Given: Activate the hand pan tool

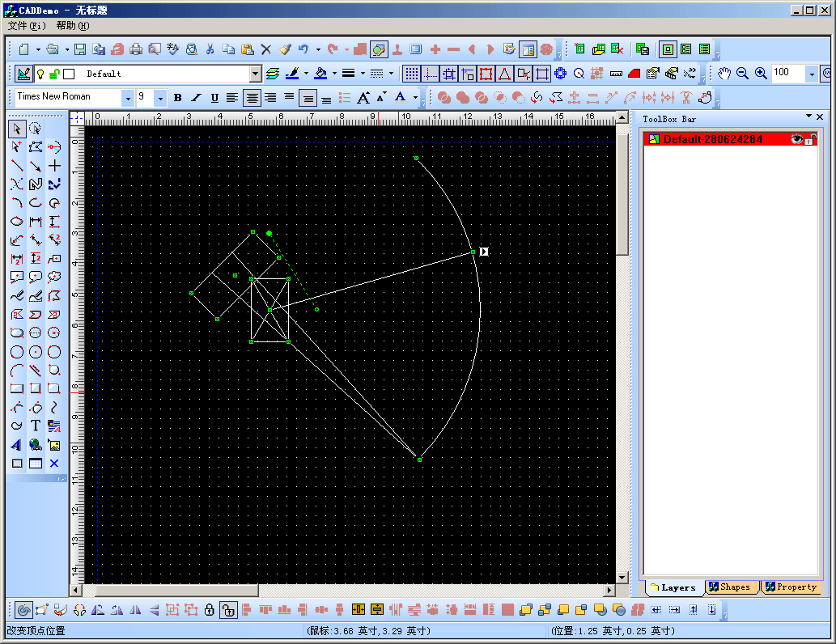Looking at the screenshot, I should click(x=724, y=74).
